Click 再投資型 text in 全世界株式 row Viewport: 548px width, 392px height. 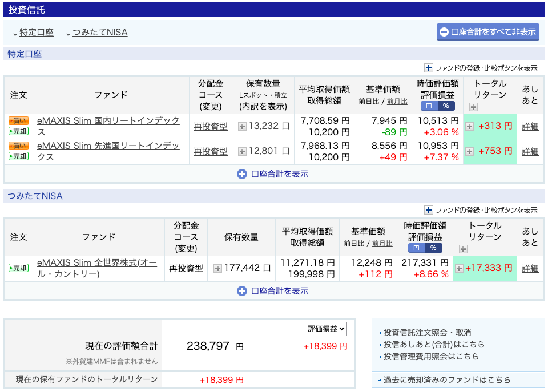186,268
